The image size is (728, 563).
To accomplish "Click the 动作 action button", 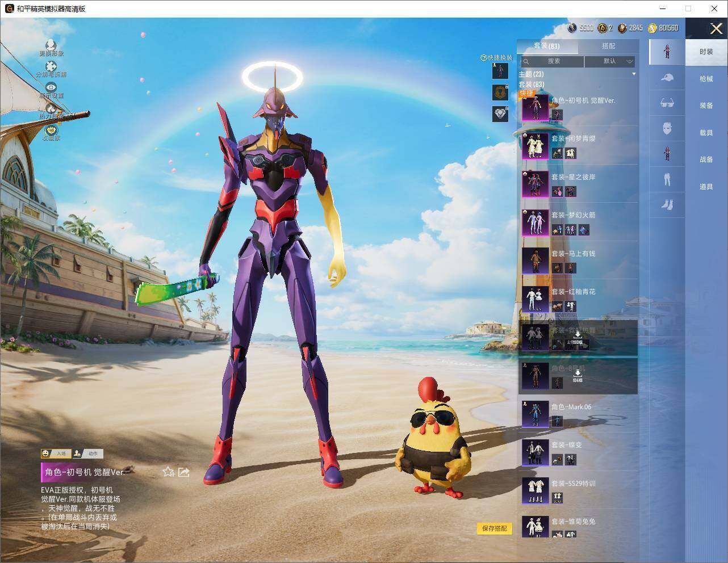I will 87,453.
